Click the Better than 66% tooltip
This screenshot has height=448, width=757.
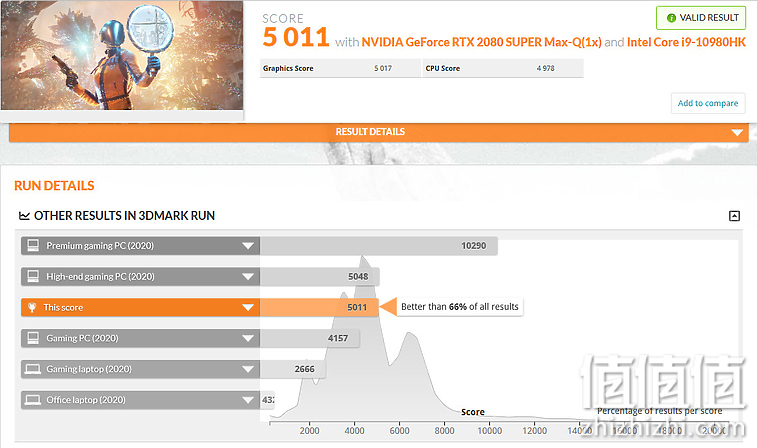click(x=459, y=307)
